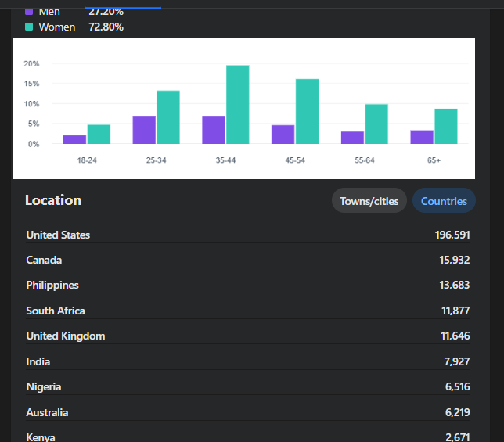Viewport: 504px width, 442px height.
Task: Click the men bar for 65+
Action: [x=422, y=137]
